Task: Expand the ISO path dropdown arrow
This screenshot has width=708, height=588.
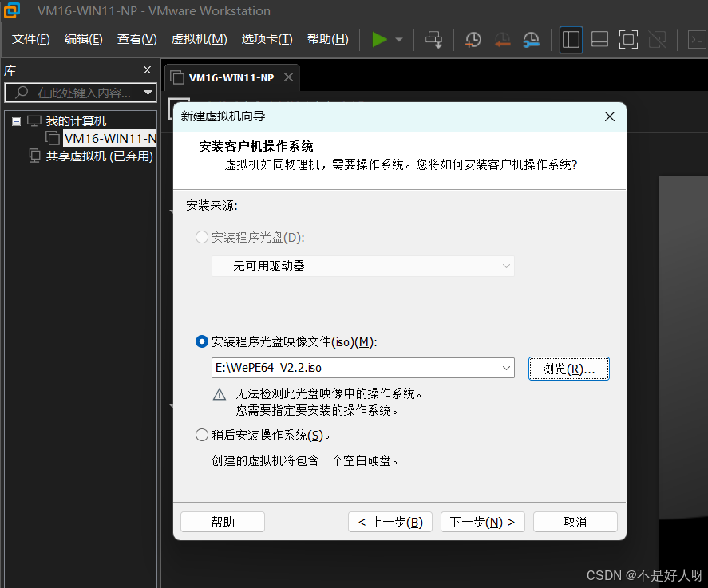Action: [x=506, y=368]
